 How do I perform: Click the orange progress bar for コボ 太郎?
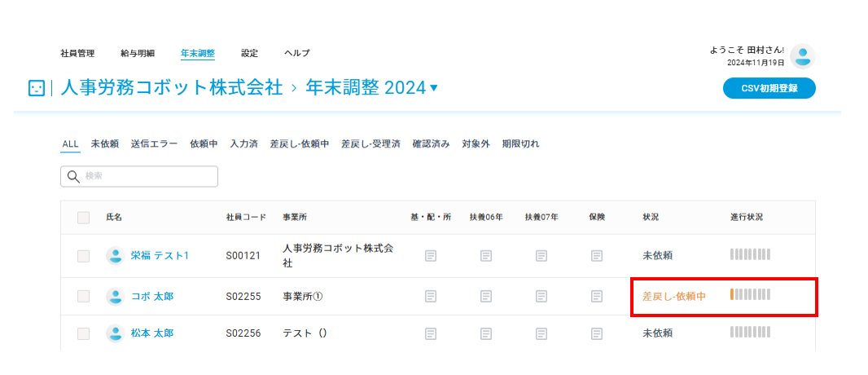[750, 294]
